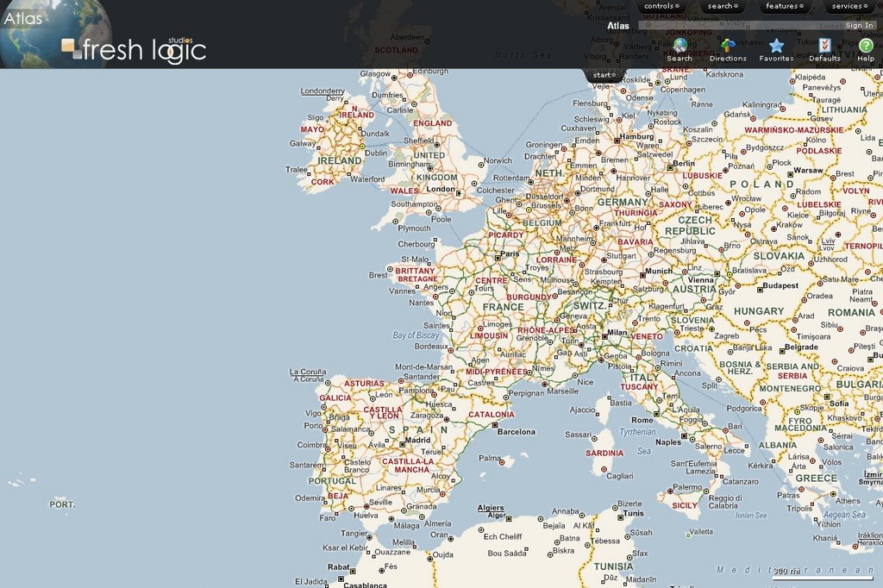Click the Rabat city label

coord(338,566)
